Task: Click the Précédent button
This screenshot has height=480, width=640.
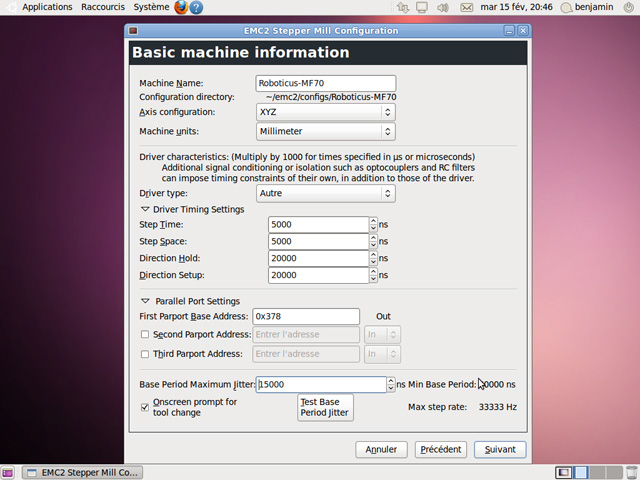Action: tap(441, 449)
